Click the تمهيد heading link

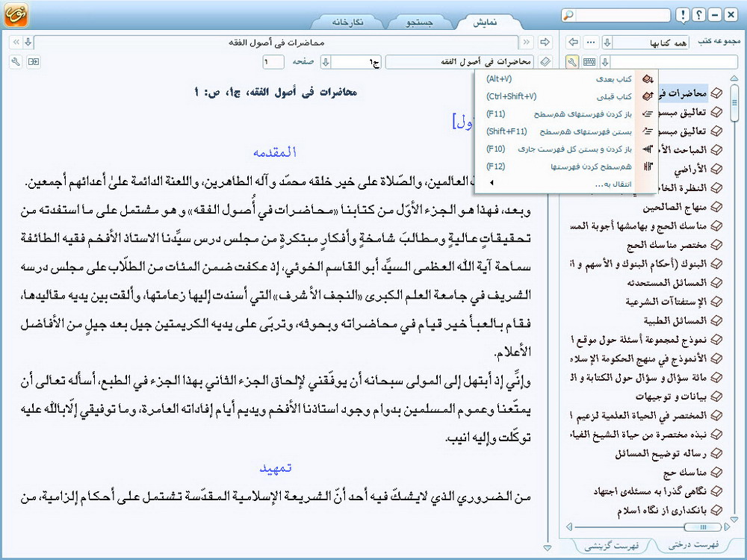pyautogui.click(x=276, y=468)
